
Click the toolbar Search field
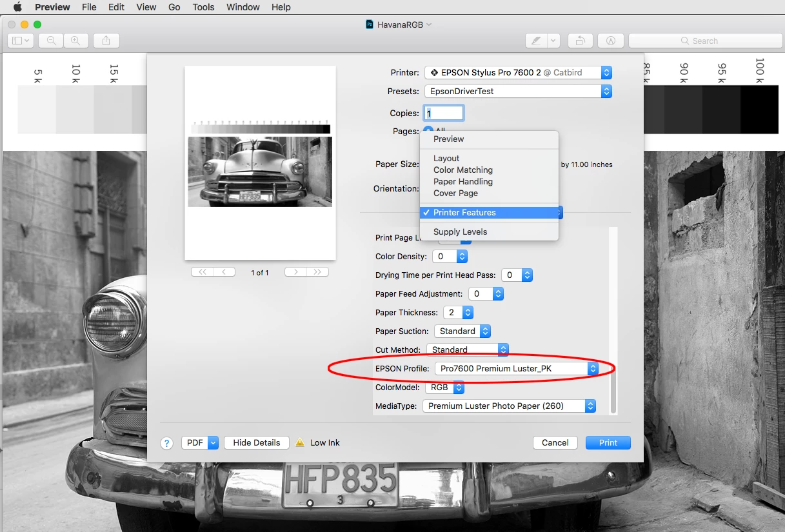[x=705, y=41]
